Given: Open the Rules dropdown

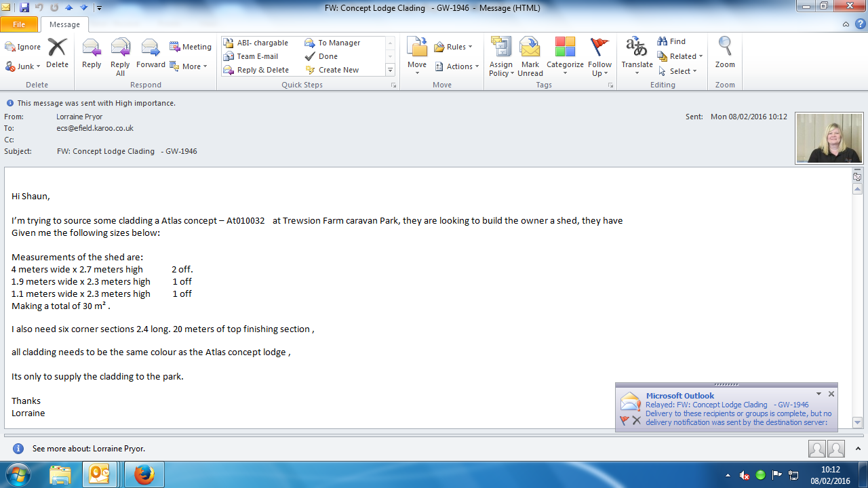Looking at the screenshot, I should (x=453, y=47).
